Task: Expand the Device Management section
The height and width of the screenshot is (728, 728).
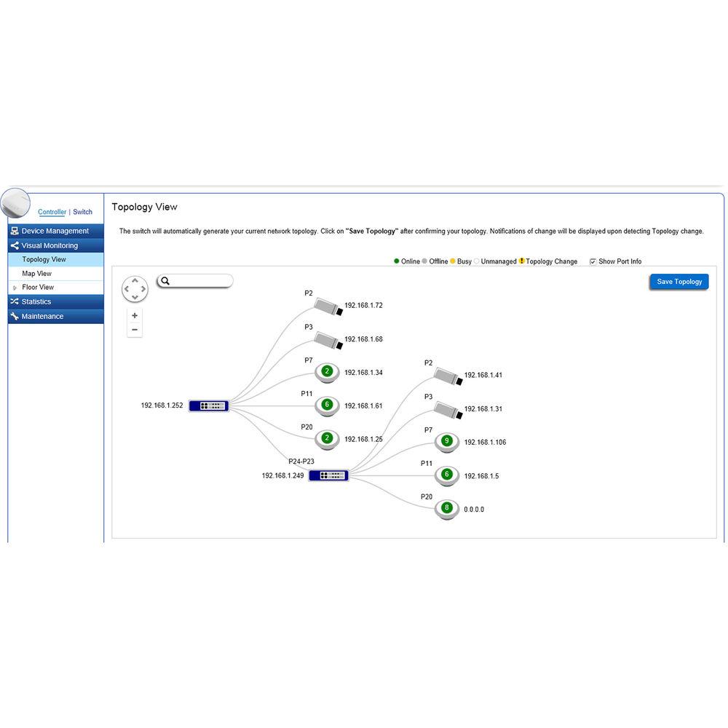Action: coord(55,231)
